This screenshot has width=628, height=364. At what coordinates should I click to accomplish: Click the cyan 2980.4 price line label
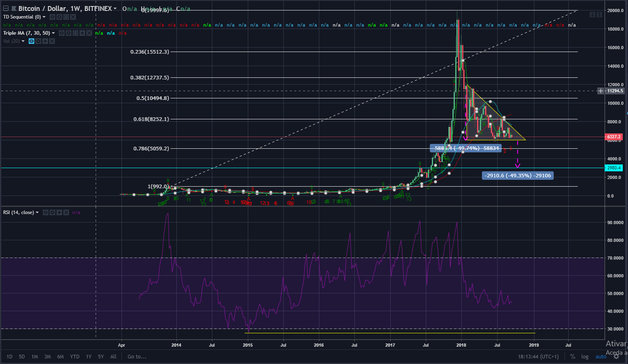pos(614,168)
